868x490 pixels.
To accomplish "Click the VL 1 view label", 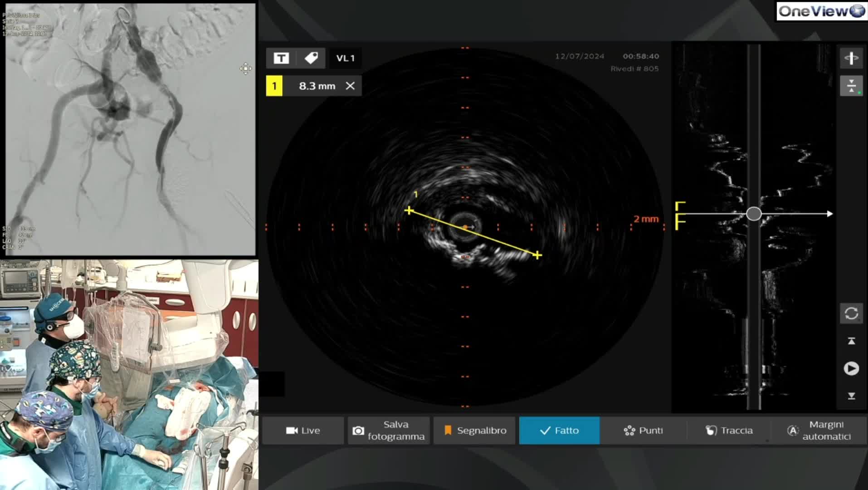I will pyautogui.click(x=345, y=58).
